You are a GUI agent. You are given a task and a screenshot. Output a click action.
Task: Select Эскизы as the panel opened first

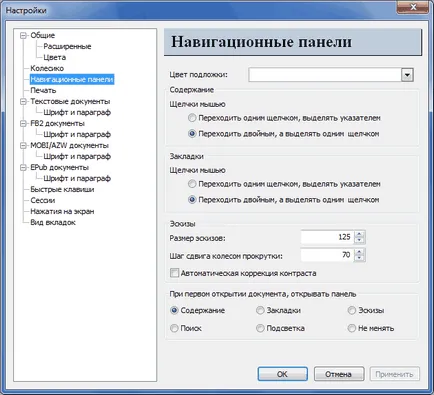pyautogui.click(x=352, y=310)
